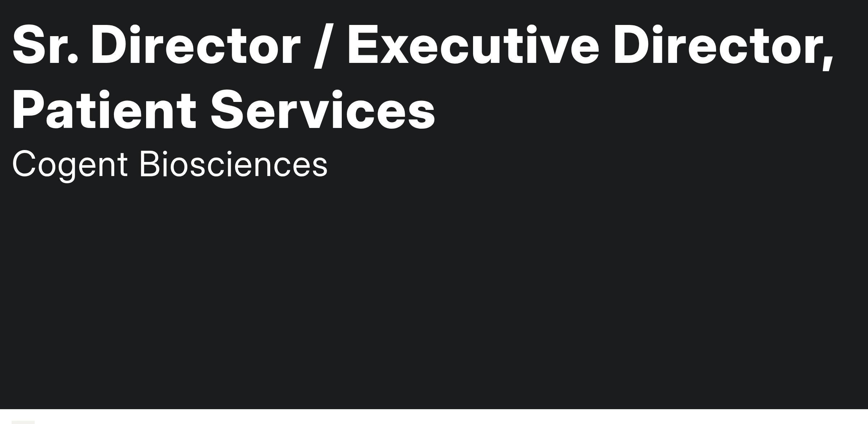Click the 'Patient Services' heading line
This screenshot has width=868, height=424.
point(224,110)
